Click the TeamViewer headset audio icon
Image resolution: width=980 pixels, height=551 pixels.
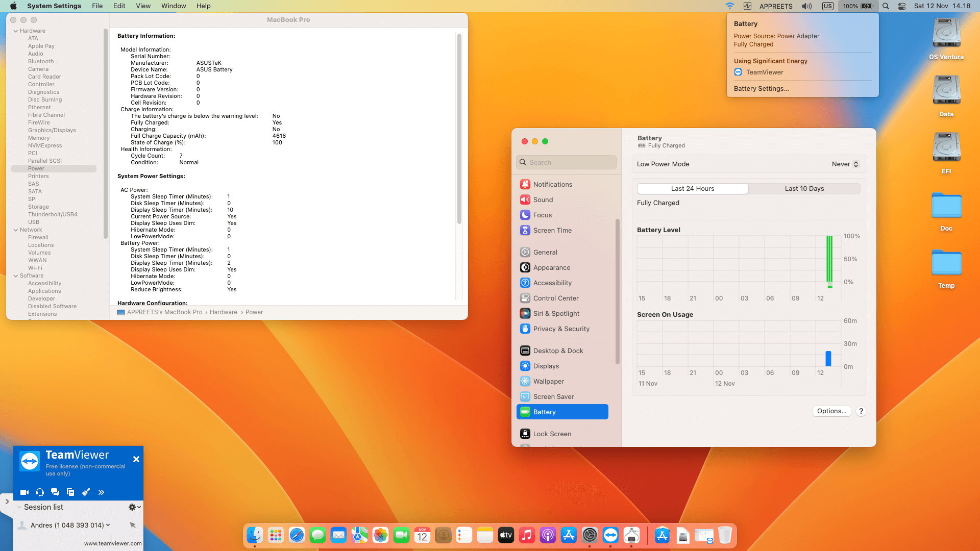tap(40, 492)
